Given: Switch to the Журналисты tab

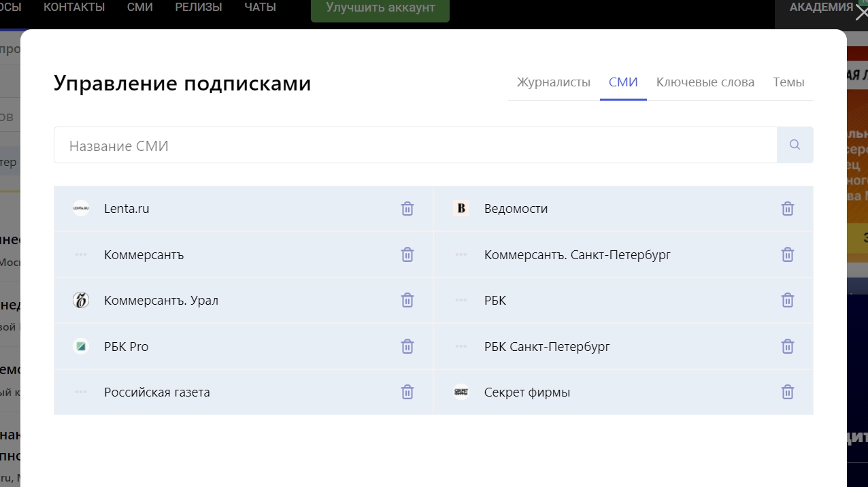Looking at the screenshot, I should pos(553,82).
